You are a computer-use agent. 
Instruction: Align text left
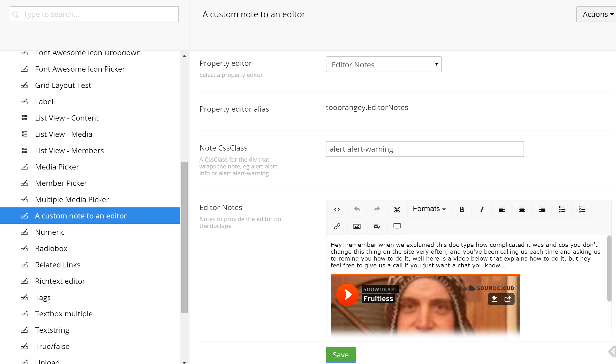502,209
